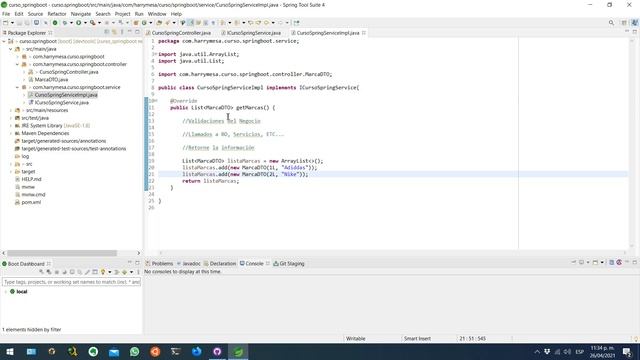
Task: Open the Package Explorer view menu
Action: [122, 32]
